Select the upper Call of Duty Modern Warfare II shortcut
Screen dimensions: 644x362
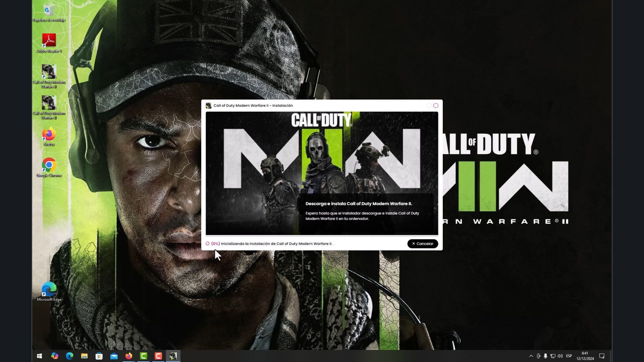click(x=49, y=76)
